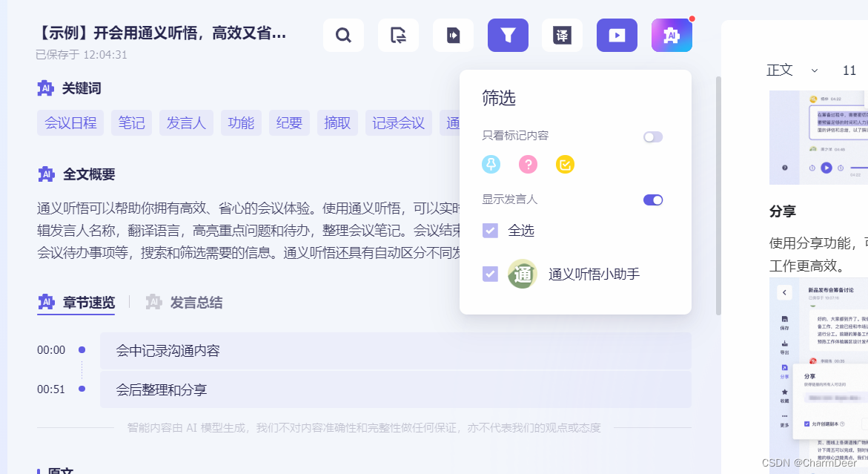Open chapter 会中记录沟通内容
This screenshot has height=474, width=868.
396,351
